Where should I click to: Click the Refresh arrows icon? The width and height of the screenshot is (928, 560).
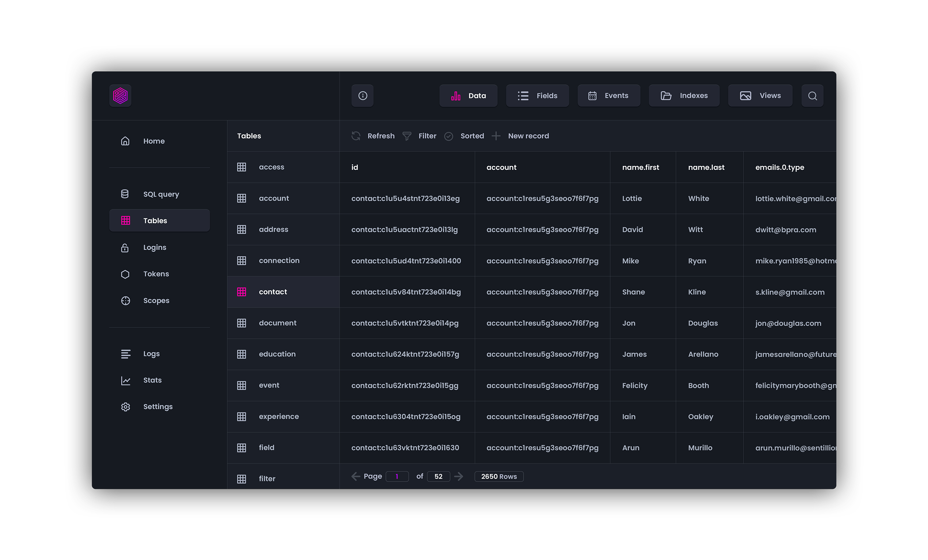(x=356, y=136)
